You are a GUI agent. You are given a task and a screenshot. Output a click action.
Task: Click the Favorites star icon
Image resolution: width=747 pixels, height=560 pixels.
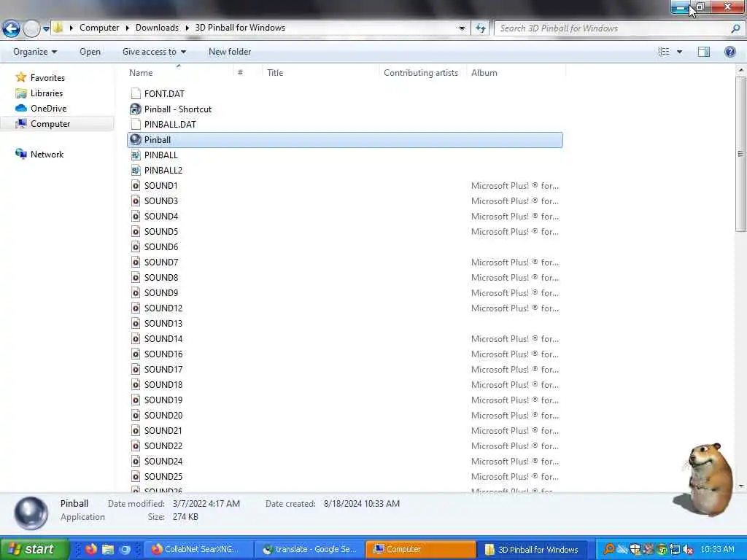click(20, 77)
